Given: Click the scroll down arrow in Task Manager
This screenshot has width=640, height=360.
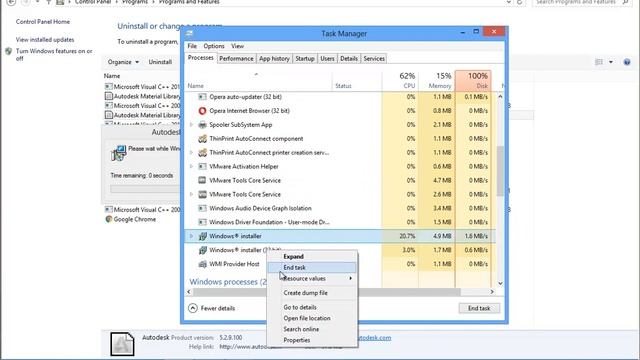Looking at the screenshot, I should tap(500, 283).
